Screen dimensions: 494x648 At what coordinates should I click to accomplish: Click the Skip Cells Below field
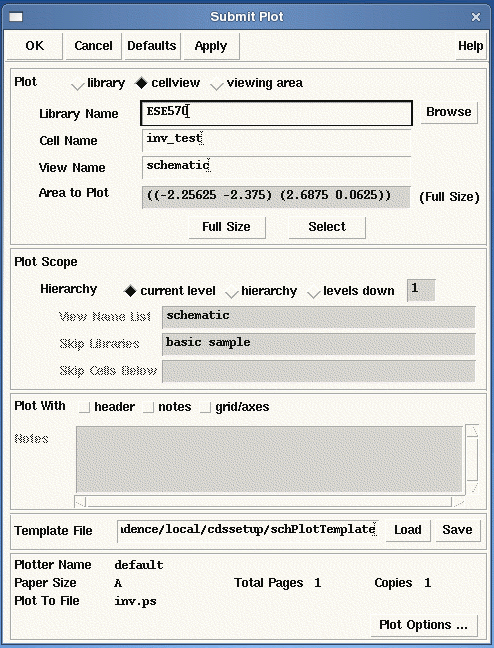coord(318,371)
